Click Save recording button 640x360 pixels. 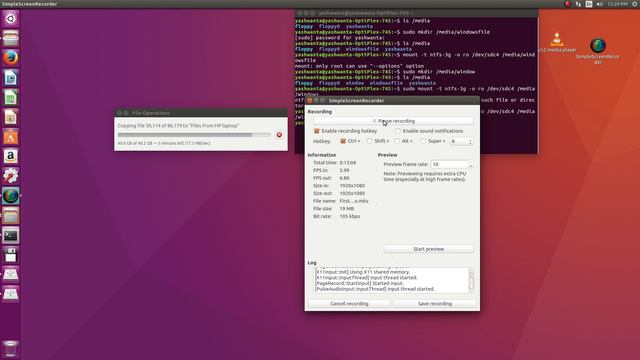435,304
